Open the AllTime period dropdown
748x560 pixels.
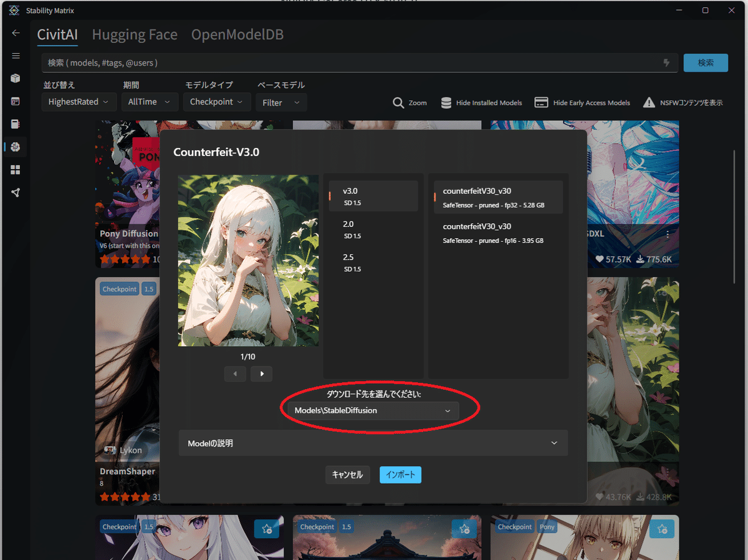point(150,101)
